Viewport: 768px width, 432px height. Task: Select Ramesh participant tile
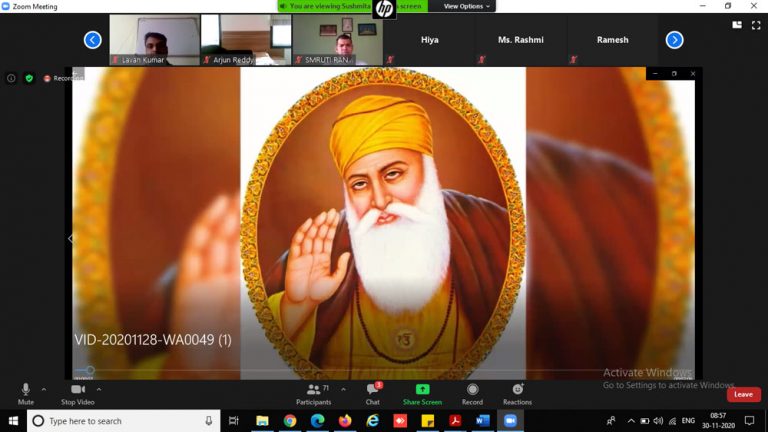click(x=612, y=40)
